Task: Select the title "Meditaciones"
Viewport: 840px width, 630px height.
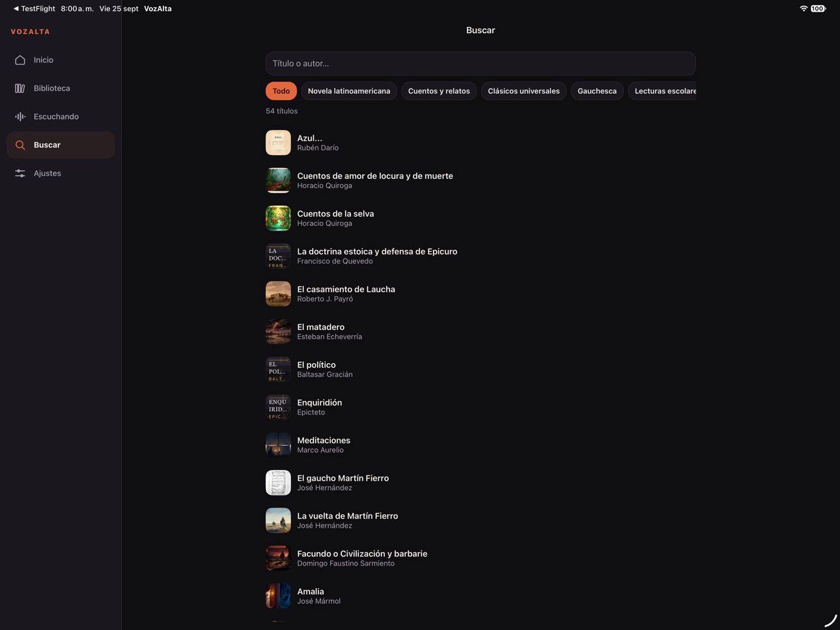Action: coord(324,440)
